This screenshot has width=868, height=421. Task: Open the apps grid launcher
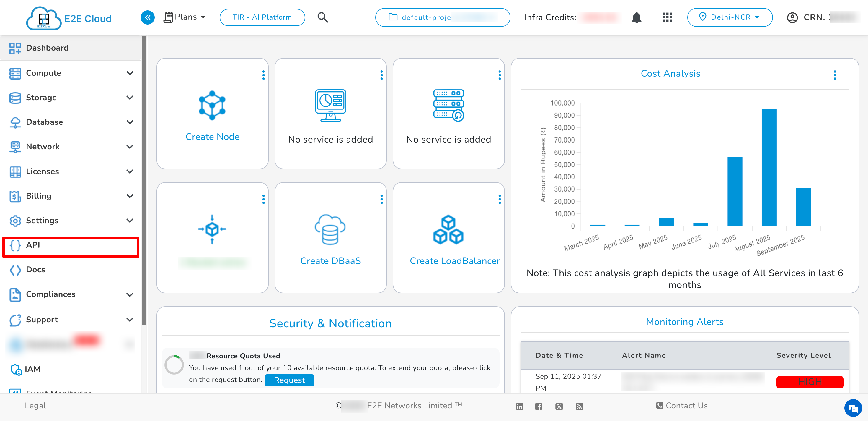[667, 17]
